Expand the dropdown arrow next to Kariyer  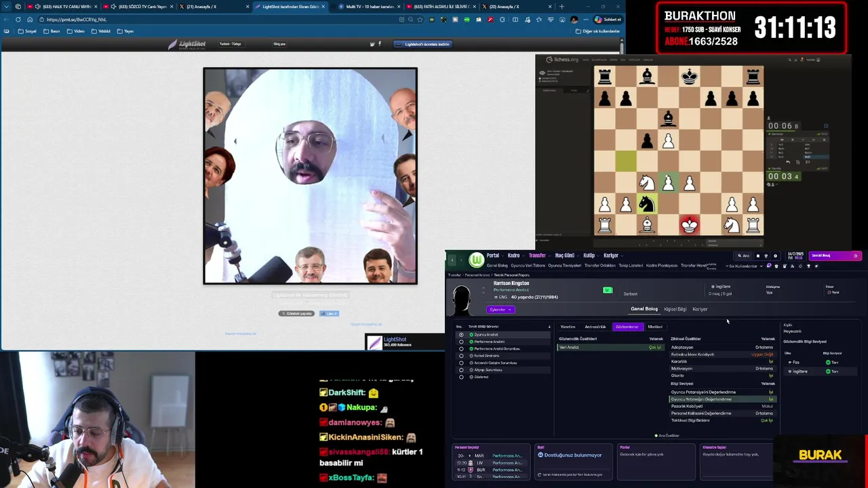pos(622,256)
